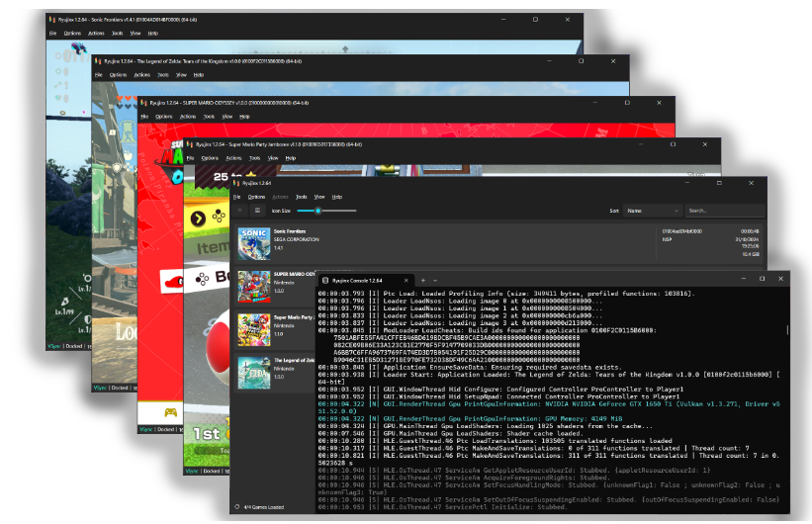Screen dimensions: 812x524
Task: Click the Ryujinx Console tab icon
Action: pos(325,281)
